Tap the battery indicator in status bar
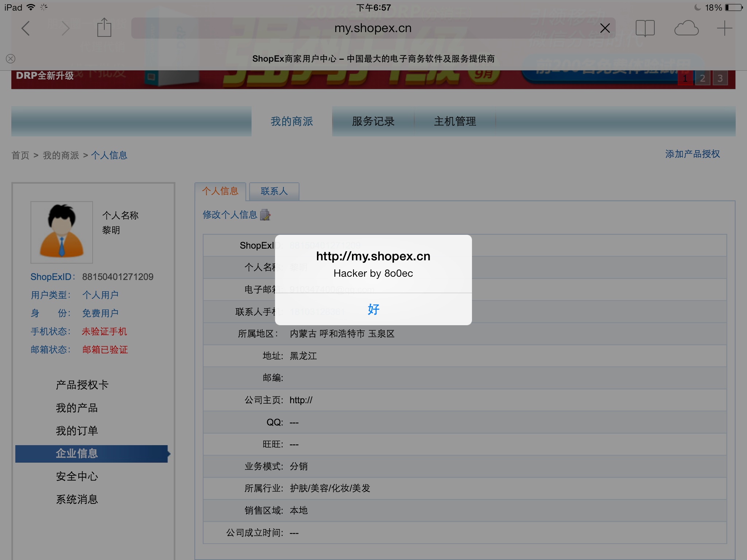Image resolution: width=747 pixels, height=560 pixels. [x=734, y=7]
